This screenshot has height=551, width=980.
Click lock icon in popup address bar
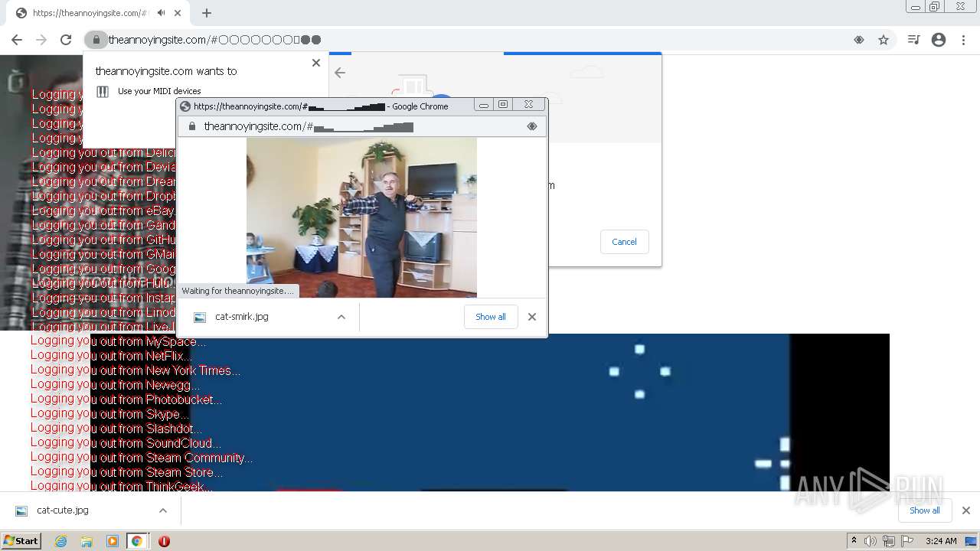[191, 126]
